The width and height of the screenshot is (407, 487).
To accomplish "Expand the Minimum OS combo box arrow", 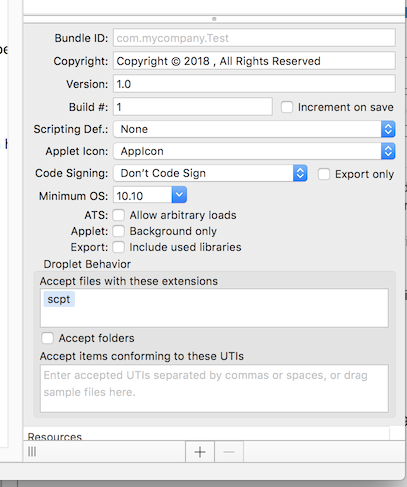I will point(179,195).
